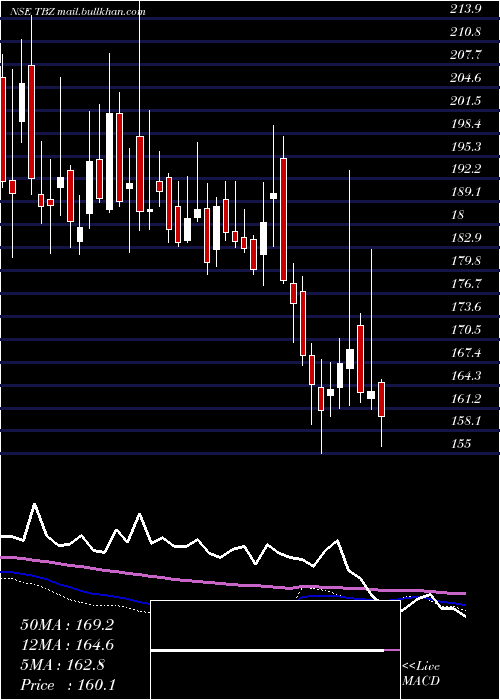Select the 195.3 price axis label
The image size is (500, 700).
[466, 146]
